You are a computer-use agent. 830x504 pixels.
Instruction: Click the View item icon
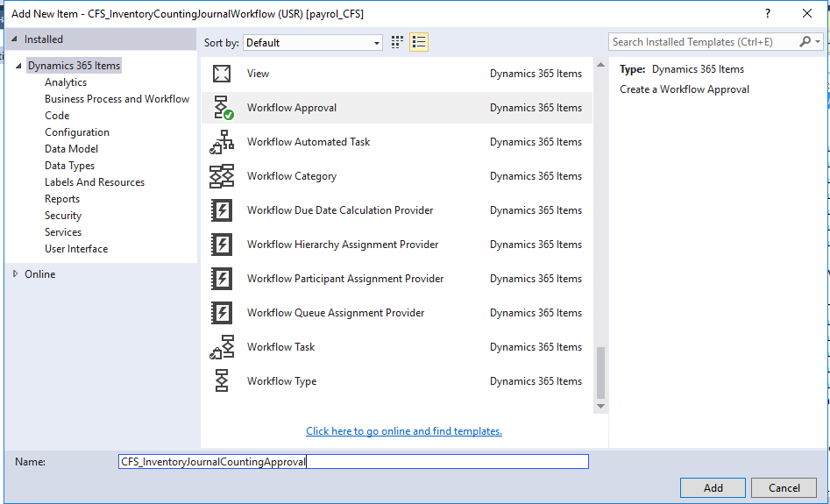[222, 74]
